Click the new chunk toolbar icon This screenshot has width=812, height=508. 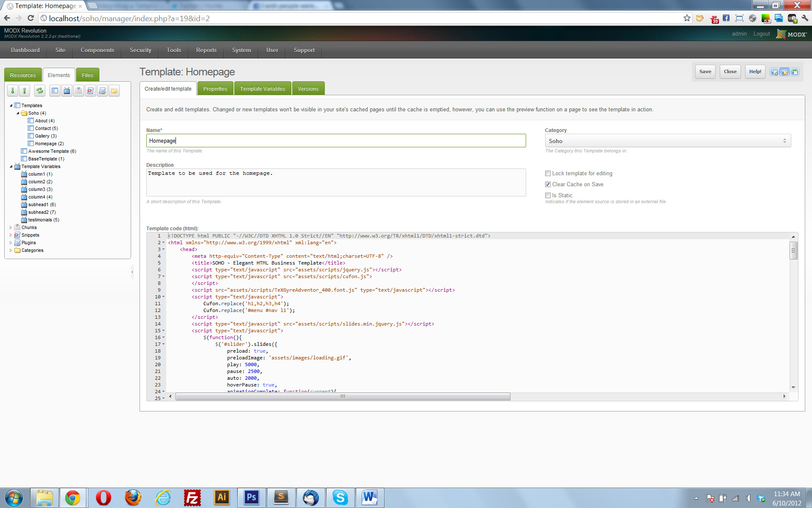click(79, 91)
